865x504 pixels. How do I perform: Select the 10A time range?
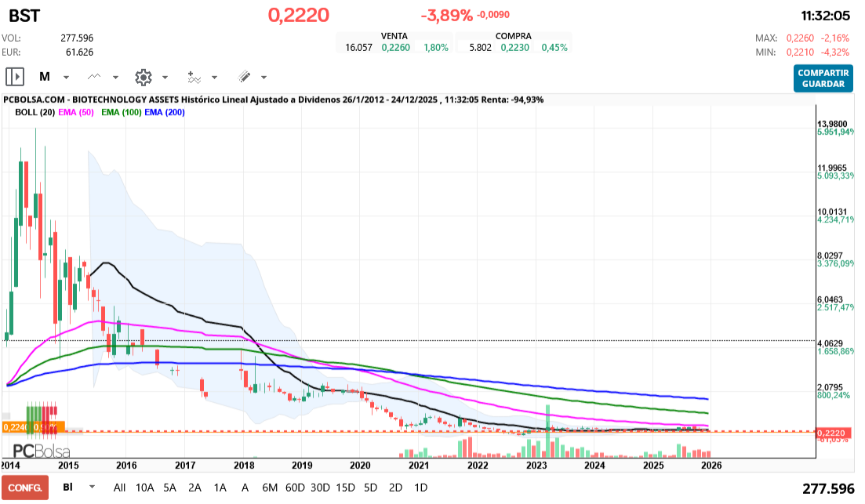click(x=144, y=487)
